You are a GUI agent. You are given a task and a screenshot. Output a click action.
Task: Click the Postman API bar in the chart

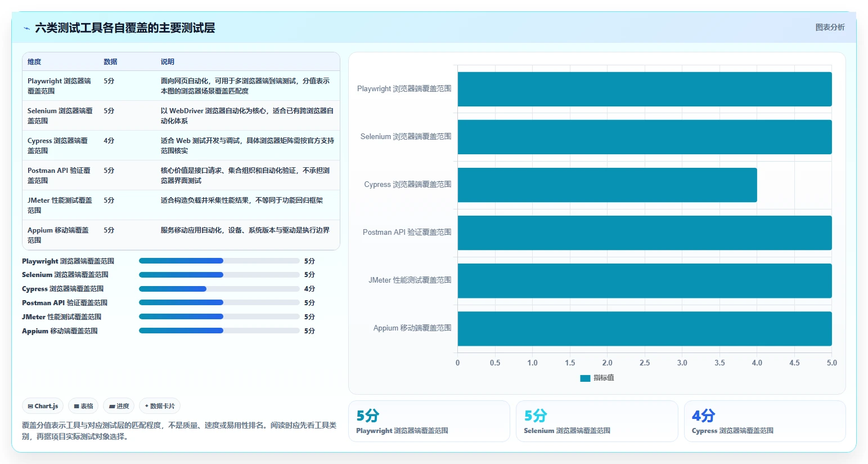(x=645, y=233)
